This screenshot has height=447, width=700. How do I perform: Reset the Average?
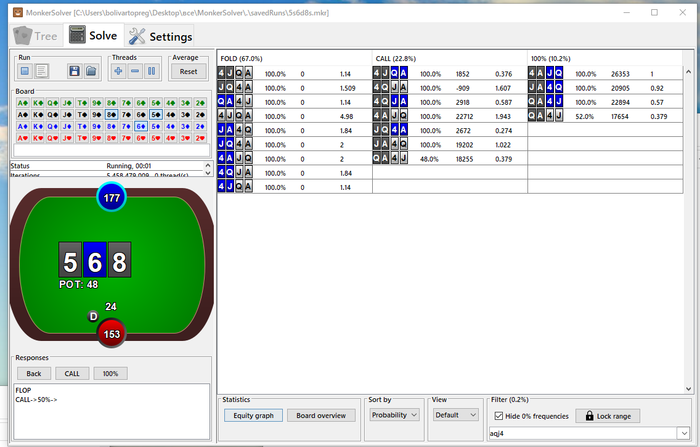(x=188, y=71)
